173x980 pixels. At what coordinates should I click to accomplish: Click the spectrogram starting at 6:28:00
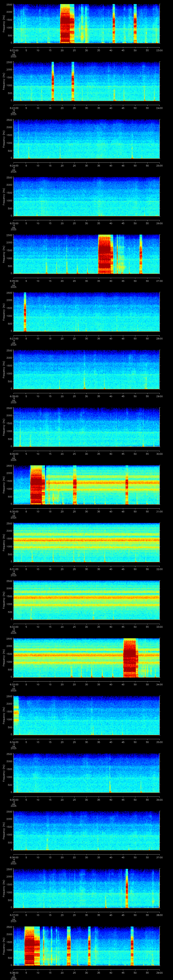point(86,369)
